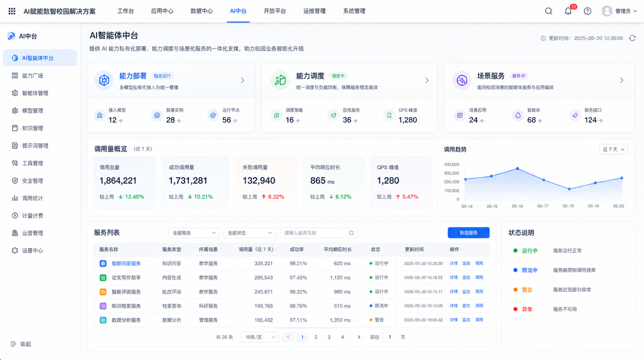Screen dimensions: 644x360
Task: Click the 论文写作助手 row icon
Action: click(x=103, y=278)
